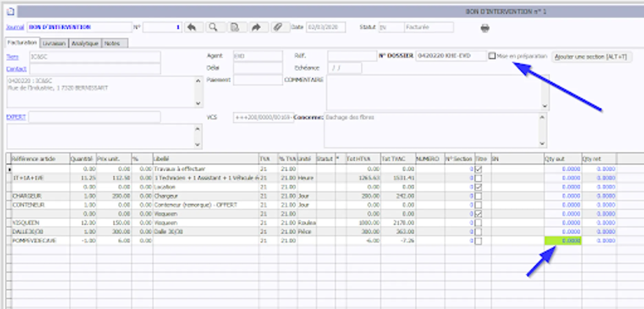Switch to the Livraison tab

coord(54,43)
